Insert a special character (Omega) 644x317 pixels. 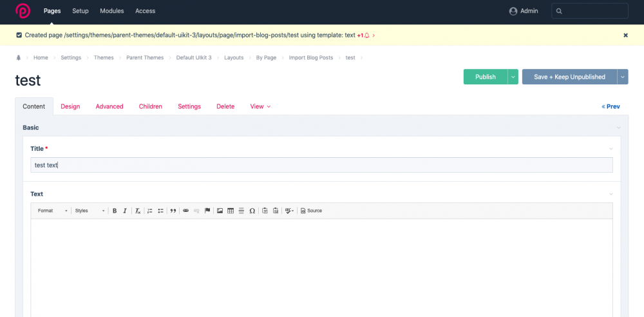point(252,211)
